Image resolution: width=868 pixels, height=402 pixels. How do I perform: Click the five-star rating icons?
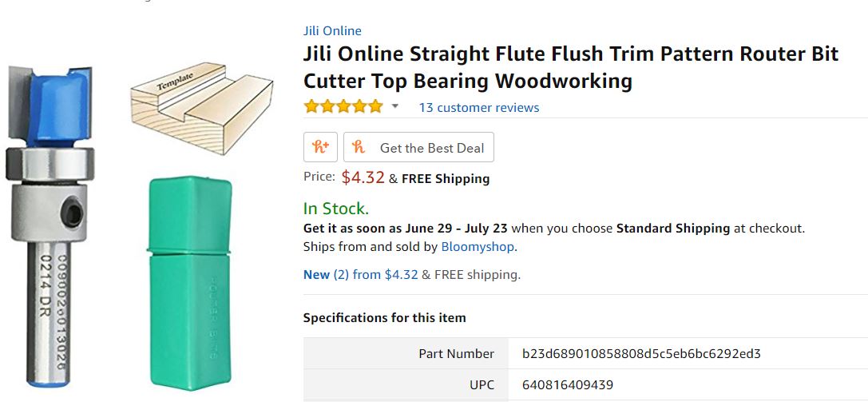pos(343,107)
